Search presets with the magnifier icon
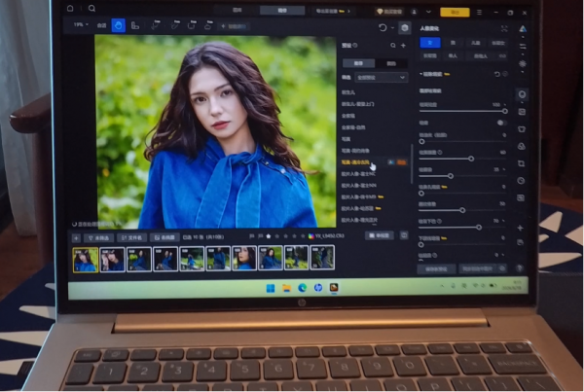Screen dimensions: 584x392 click(393, 46)
